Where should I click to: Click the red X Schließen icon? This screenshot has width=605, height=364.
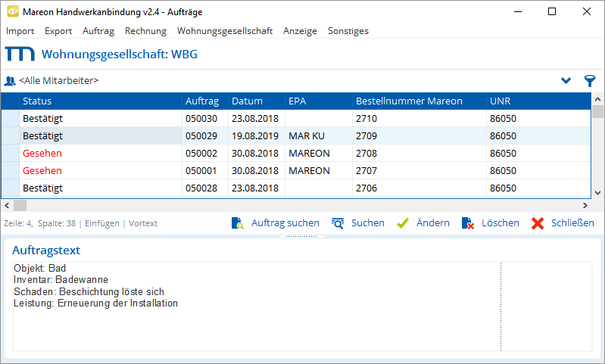click(x=538, y=223)
